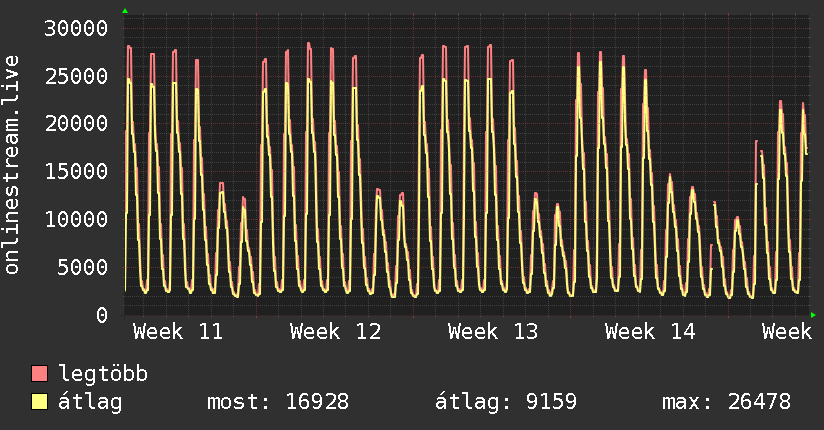Select the legtöbb legend label
The image size is (824, 430).
click(x=104, y=375)
